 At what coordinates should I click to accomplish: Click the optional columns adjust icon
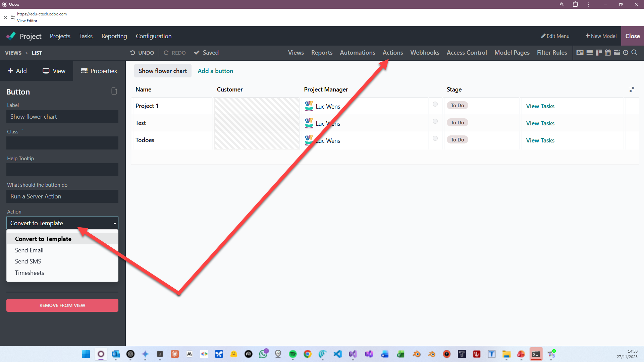tap(632, 89)
